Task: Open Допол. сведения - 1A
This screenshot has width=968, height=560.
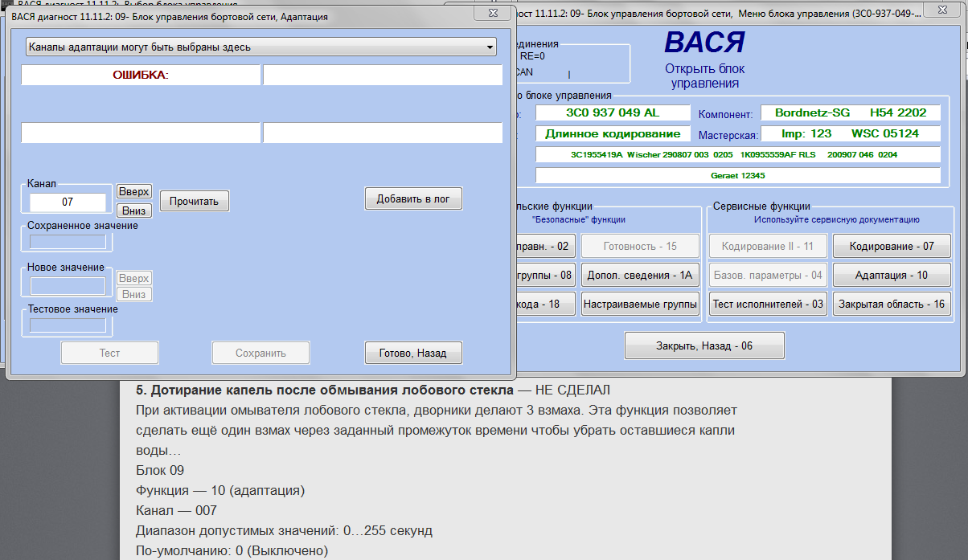Action: pos(639,275)
